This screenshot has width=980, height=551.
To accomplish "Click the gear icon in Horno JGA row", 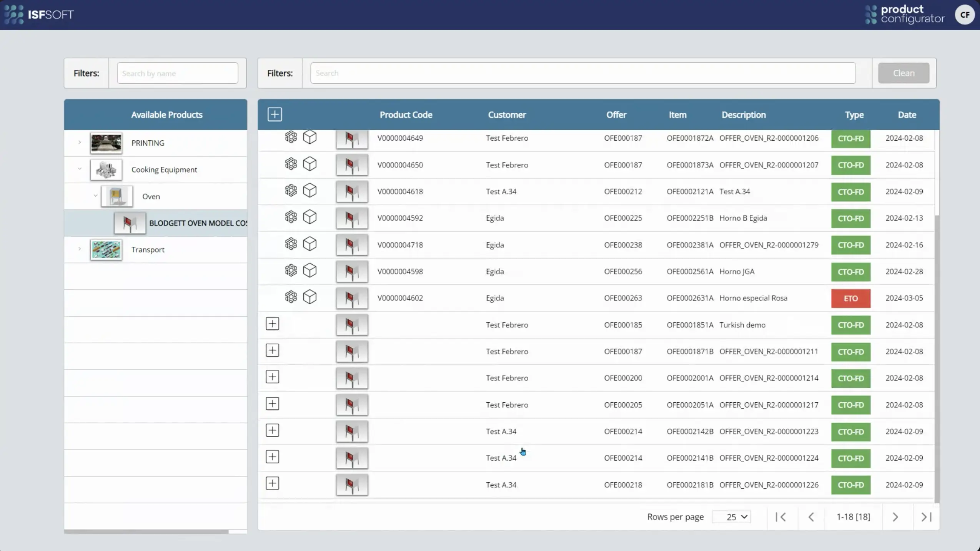I will 291,271.
